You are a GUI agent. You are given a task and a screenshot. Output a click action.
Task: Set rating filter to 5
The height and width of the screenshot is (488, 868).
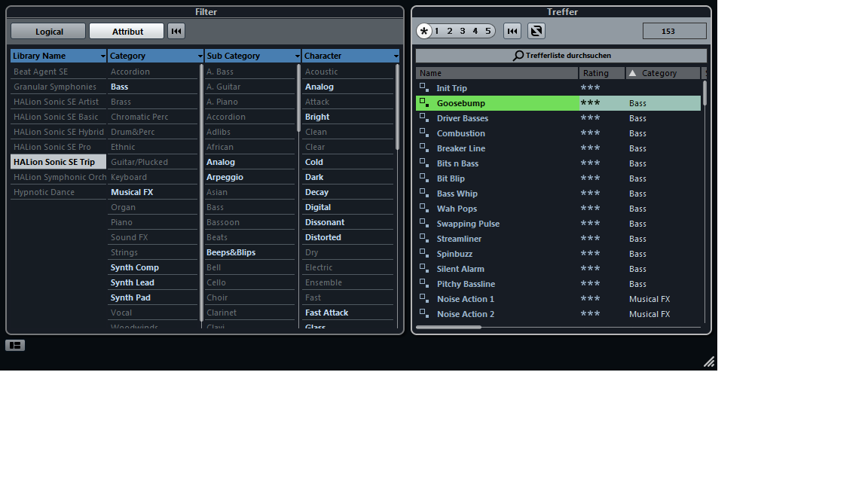(x=487, y=31)
